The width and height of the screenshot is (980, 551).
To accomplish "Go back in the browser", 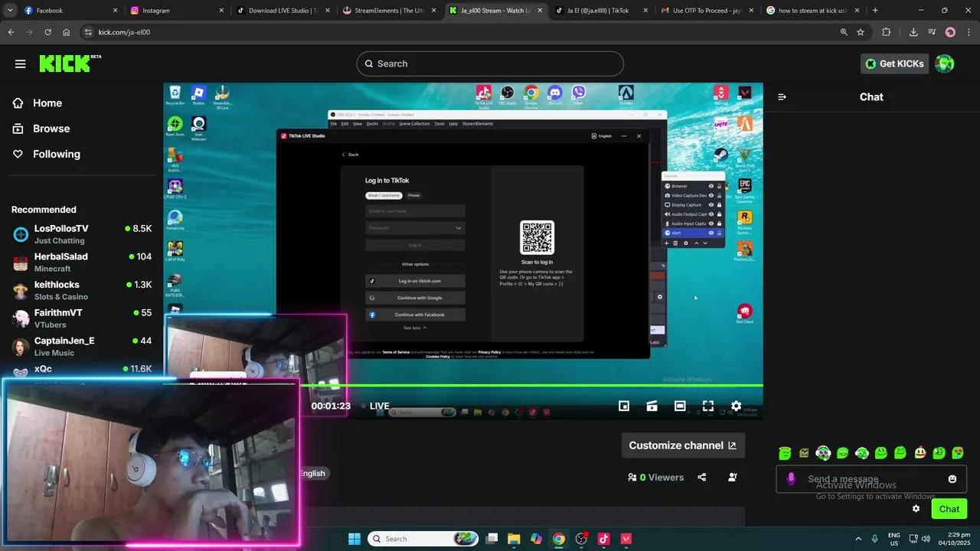I will point(11,32).
